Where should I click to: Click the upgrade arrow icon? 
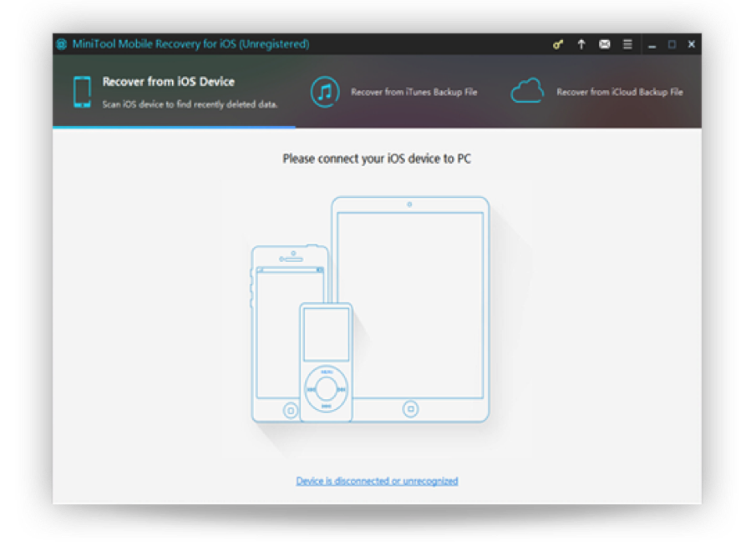581,44
